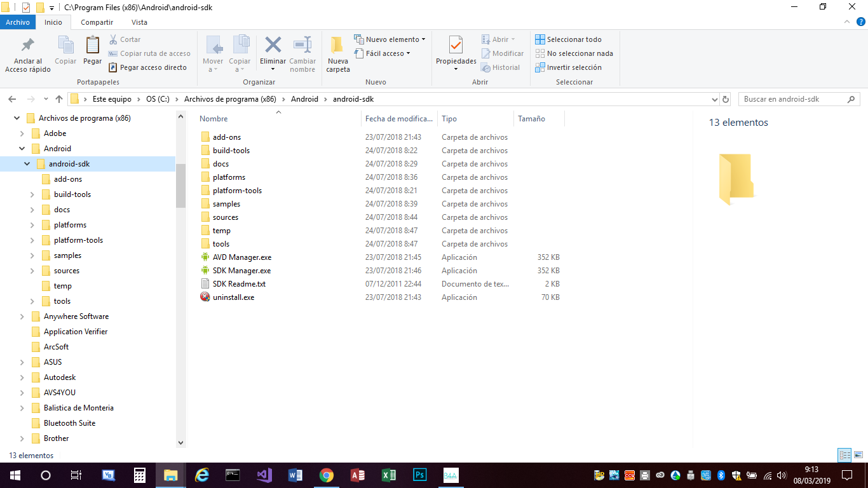Screen dimensions: 868x488
Task: Switch to the Inicio ribbon tab
Action: pos(53,22)
